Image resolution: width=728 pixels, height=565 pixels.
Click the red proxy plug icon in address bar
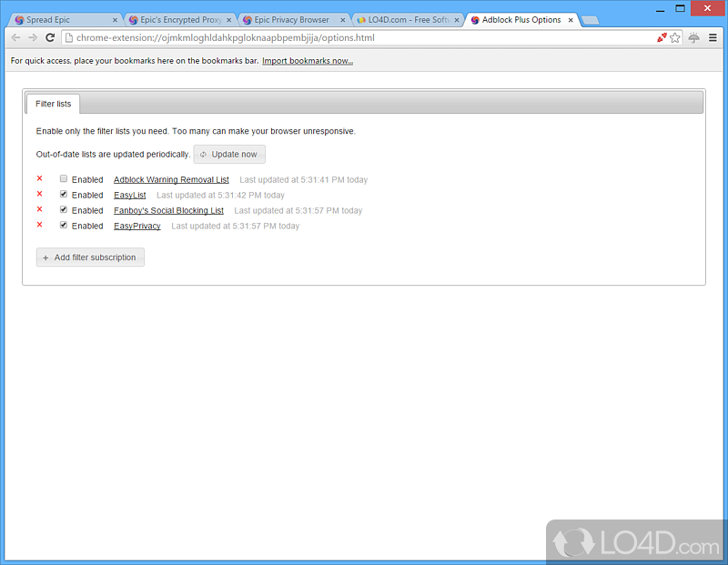pyautogui.click(x=662, y=37)
